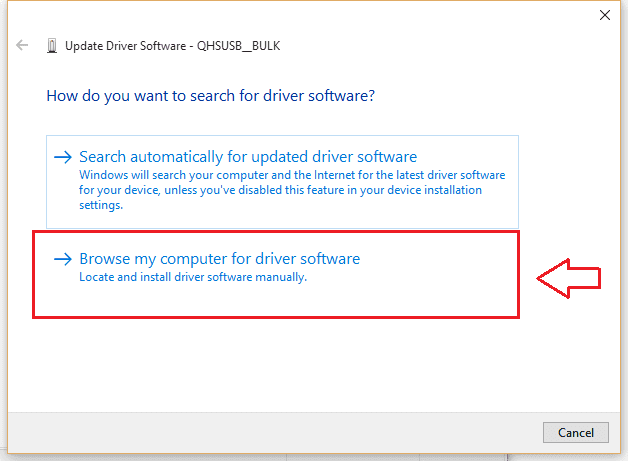Choose Browse my computer for driver software
The height and width of the screenshot is (461, 628).
276,274
